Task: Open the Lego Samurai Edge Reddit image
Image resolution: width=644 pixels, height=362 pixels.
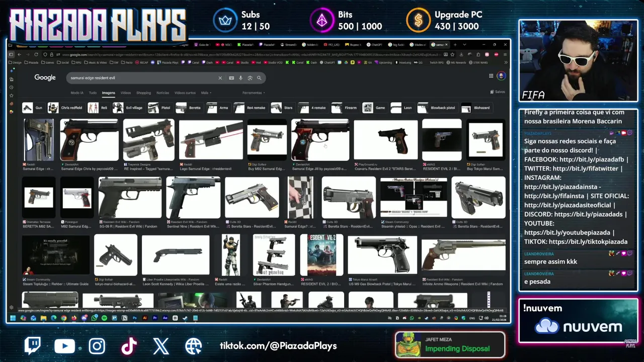Action: pyautogui.click(x=211, y=140)
